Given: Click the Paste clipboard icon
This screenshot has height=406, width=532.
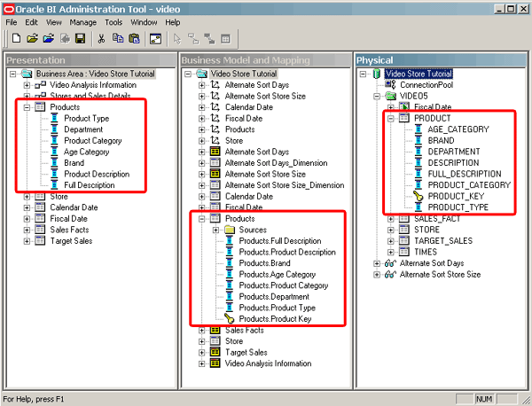Looking at the screenshot, I should 133,39.
